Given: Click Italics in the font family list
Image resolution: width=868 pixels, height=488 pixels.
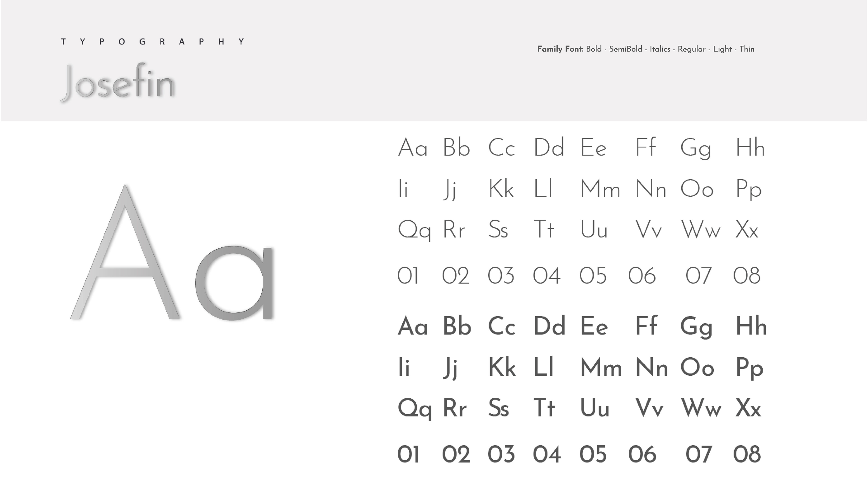Looking at the screenshot, I should (660, 49).
